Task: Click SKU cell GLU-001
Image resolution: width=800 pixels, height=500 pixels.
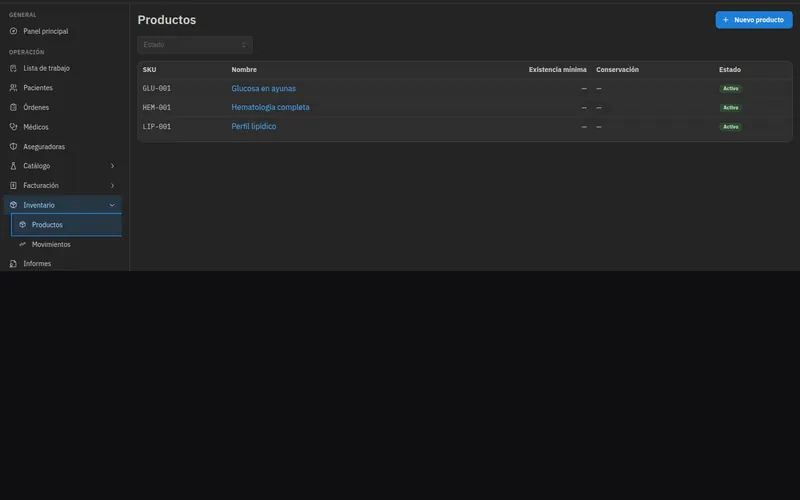Action: tap(157, 88)
